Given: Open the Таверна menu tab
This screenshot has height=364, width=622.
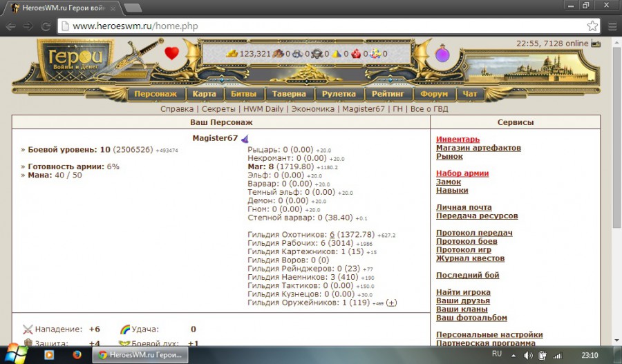Looking at the screenshot, I should coord(289,94).
